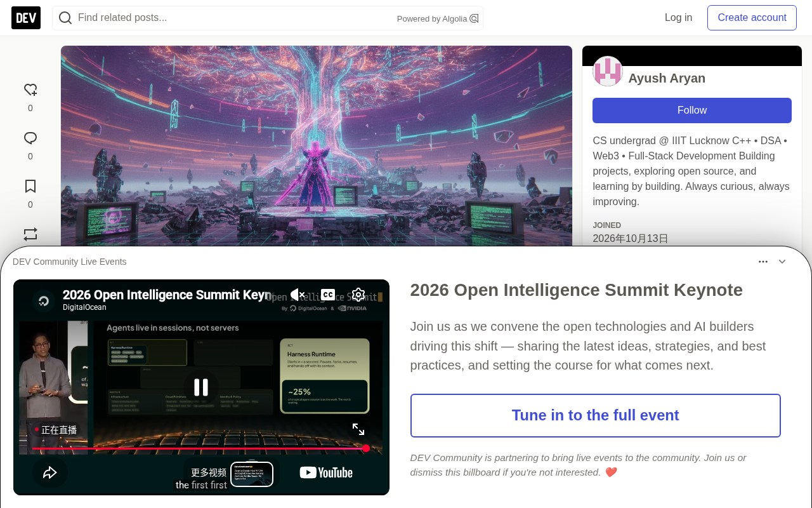Select the 2026 Open Intelligence Summit Keynote heading

(577, 290)
